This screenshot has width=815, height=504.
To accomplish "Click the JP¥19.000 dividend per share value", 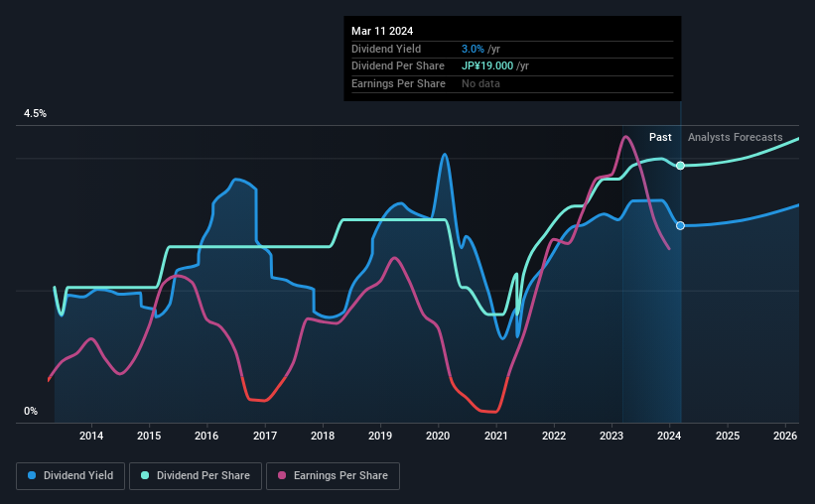I will [x=487, y=66].
